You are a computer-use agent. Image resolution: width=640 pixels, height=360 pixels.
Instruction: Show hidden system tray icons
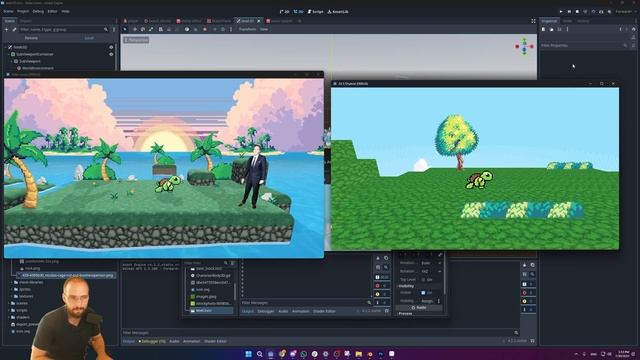tap(576, 354)
